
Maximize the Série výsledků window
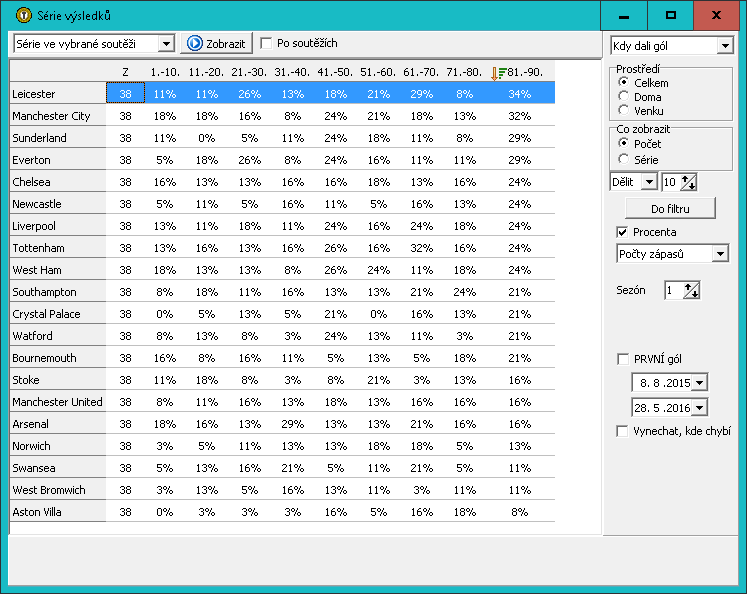(670, 16)
